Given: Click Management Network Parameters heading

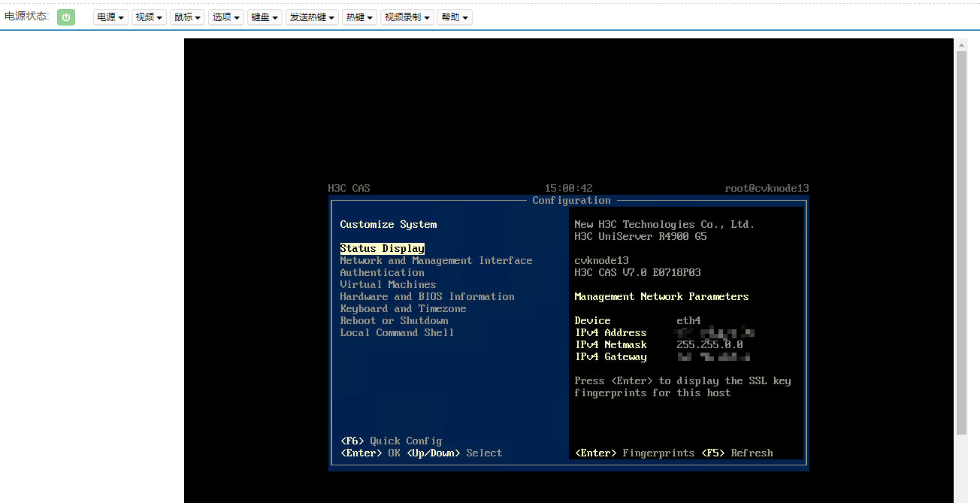Looking at the screenshot, I should click(661, 297).
